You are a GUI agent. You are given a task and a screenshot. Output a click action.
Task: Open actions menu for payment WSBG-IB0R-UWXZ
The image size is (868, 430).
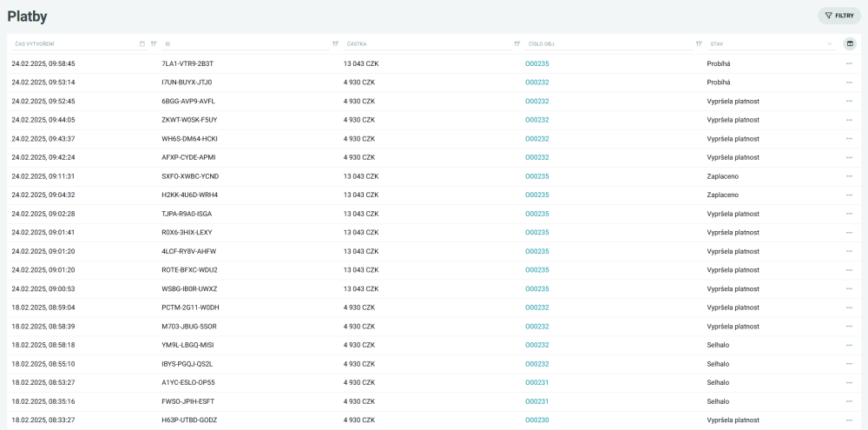coord(849,288)
